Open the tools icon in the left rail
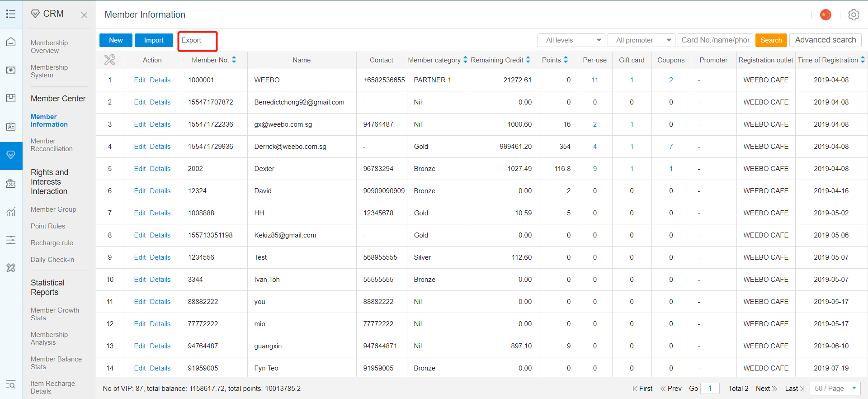This screenshot has height=399, width=868. coord(11,268)
